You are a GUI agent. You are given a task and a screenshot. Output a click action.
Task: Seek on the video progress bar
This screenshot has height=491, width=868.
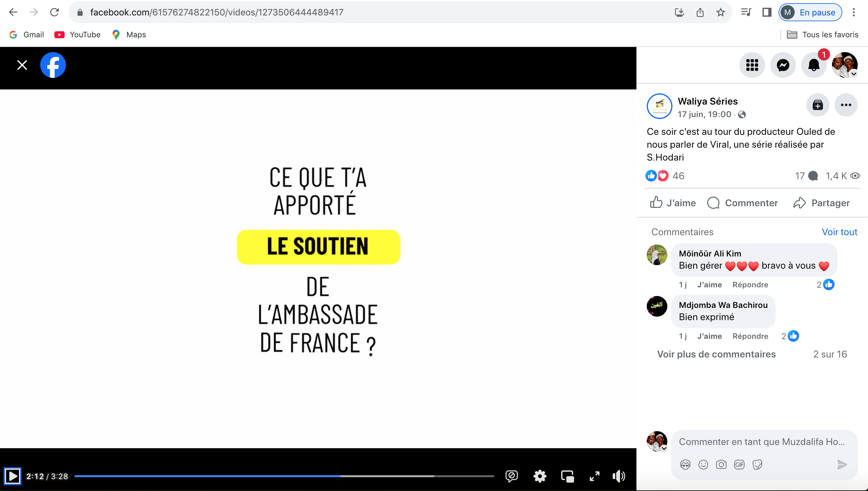coord(284,476)
